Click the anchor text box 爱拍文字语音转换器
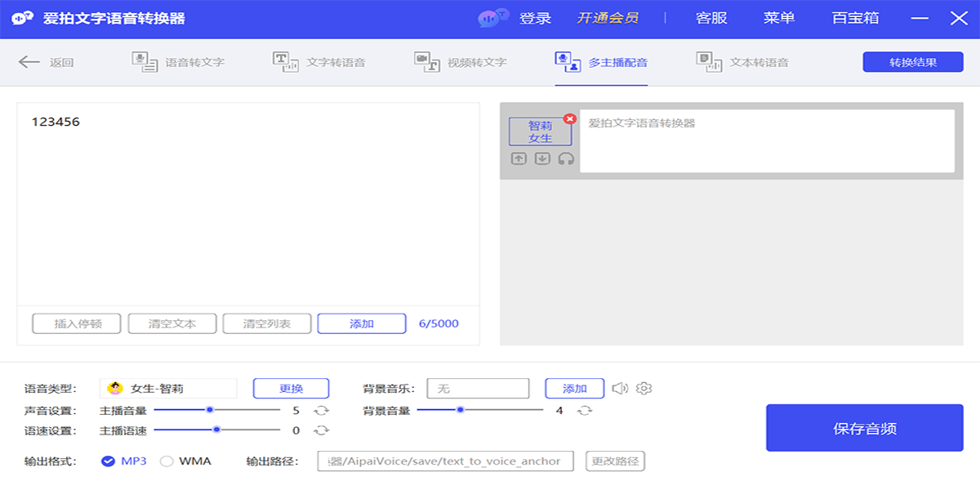This screenshot has width=980, height=490. point(767,141)
